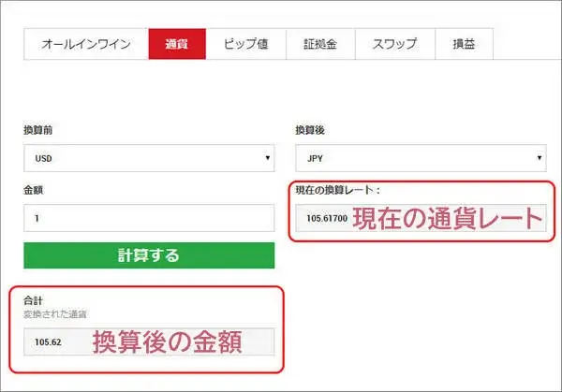This screenshot has height=392, width=562.
Task: Click the 合計 label
Action: pyautogui.click(x=34, y=300)
